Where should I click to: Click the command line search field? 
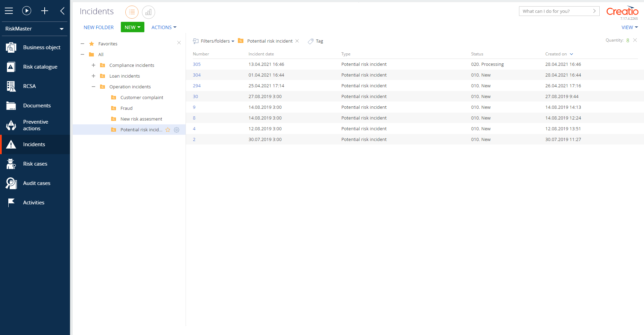pos(555,11)
